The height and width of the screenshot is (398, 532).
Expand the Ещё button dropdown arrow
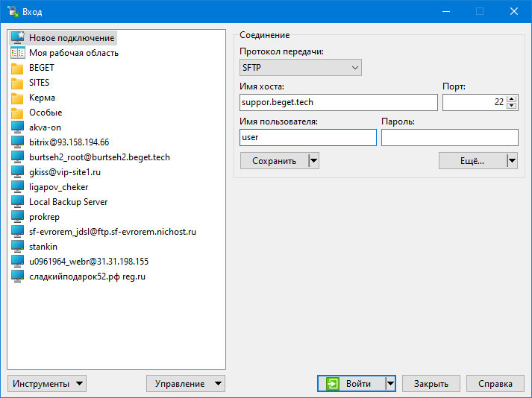pos(512,160)
